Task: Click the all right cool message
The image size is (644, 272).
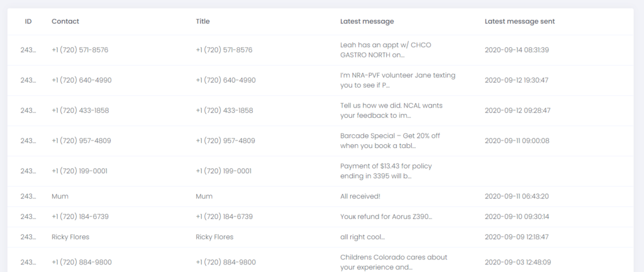Action: coord(362,237)
